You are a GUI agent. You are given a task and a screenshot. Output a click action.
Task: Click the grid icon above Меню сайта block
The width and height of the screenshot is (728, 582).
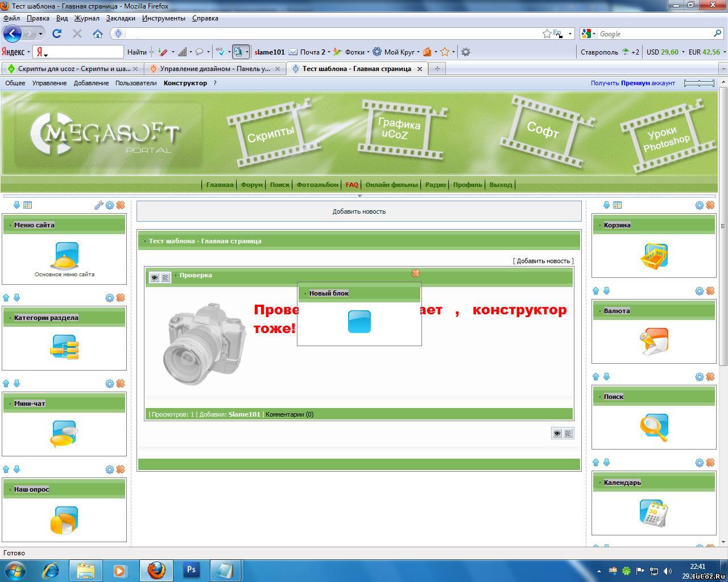pyautogui.click(x=27, y=205)
